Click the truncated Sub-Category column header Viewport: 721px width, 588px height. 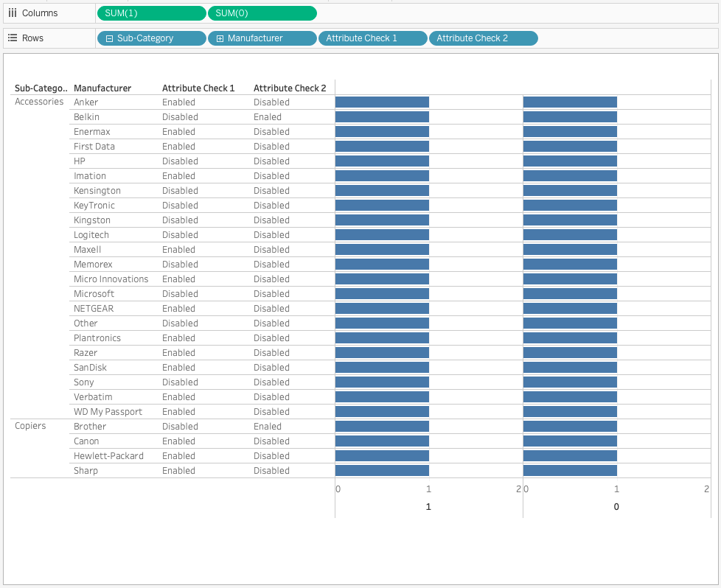point(41,88)
